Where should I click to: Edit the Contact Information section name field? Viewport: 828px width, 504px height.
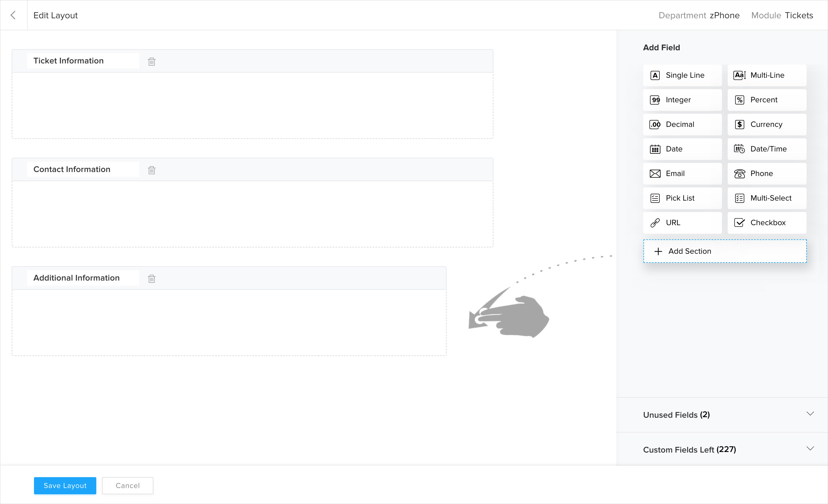click(83, 169)
